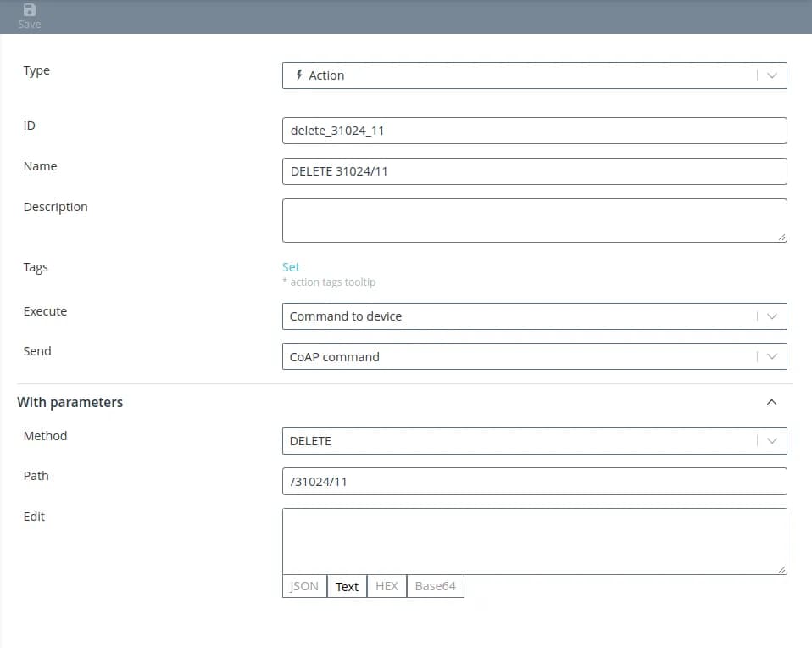This screenshot has height=648, width=812.
Task: Click the lightning bolt Action icon
Action: pyautogui.click(x=298, y=75)
